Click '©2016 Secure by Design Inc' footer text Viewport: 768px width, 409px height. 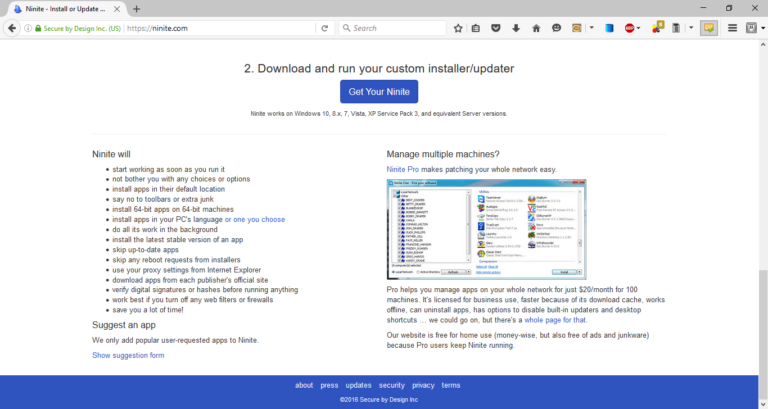tap(379, 400)
